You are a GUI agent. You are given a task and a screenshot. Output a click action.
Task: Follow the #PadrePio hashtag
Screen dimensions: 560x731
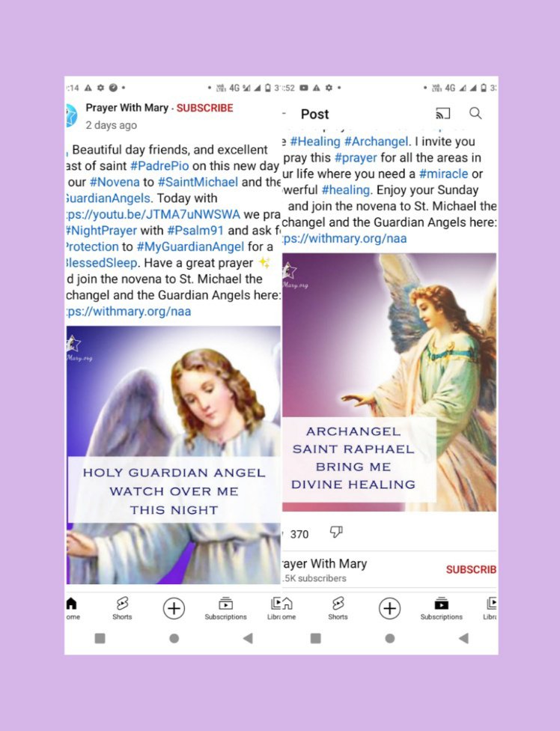[x=159, y=166]
